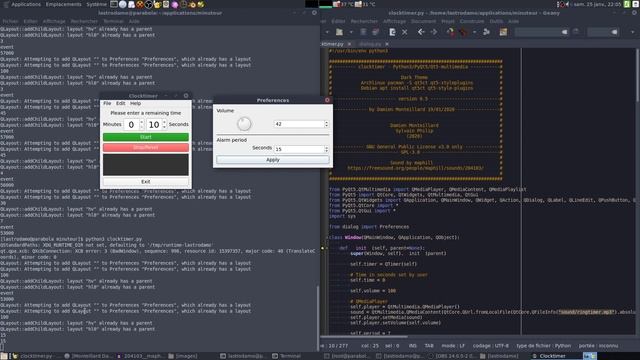The image size is (640, 360).
Task: Launch terminal from top panel icon
Action: click(x=114, y=4)
